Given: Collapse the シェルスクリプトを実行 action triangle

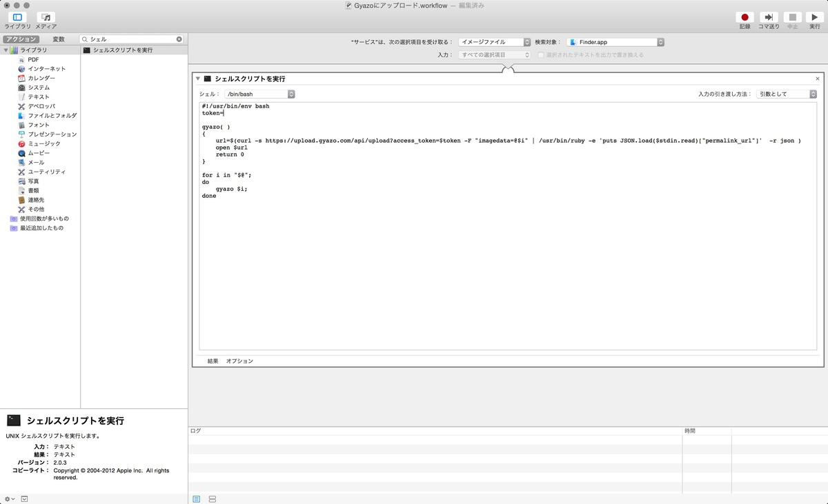Looking at the screenshot, I should pos(197,79).
